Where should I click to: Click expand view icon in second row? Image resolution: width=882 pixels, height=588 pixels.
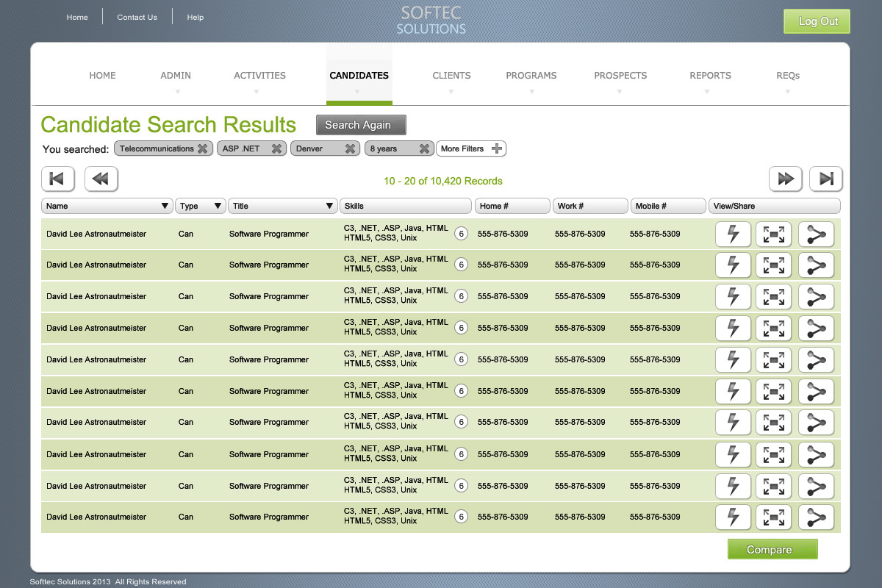coord(774,266)
